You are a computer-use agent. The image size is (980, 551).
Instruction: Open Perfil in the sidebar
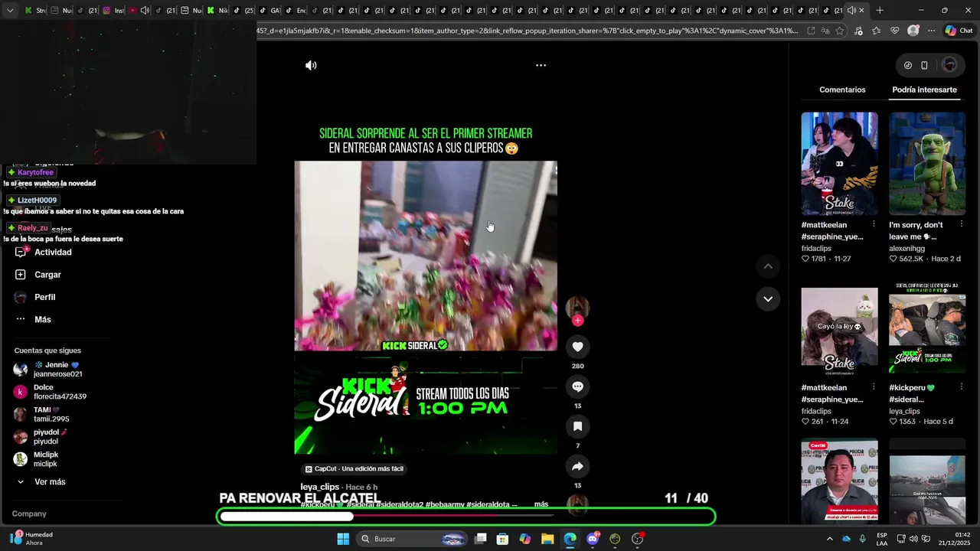coord(44,297)
